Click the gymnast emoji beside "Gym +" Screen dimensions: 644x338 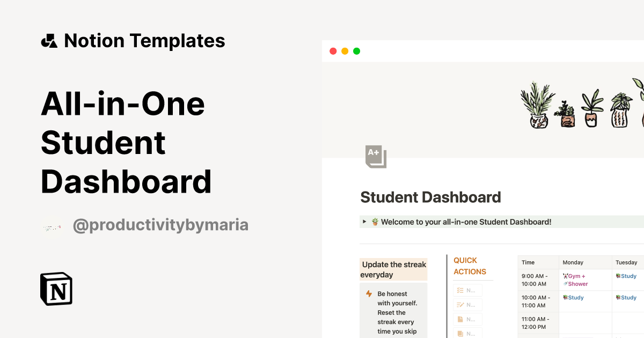click(x=565, y=276)
